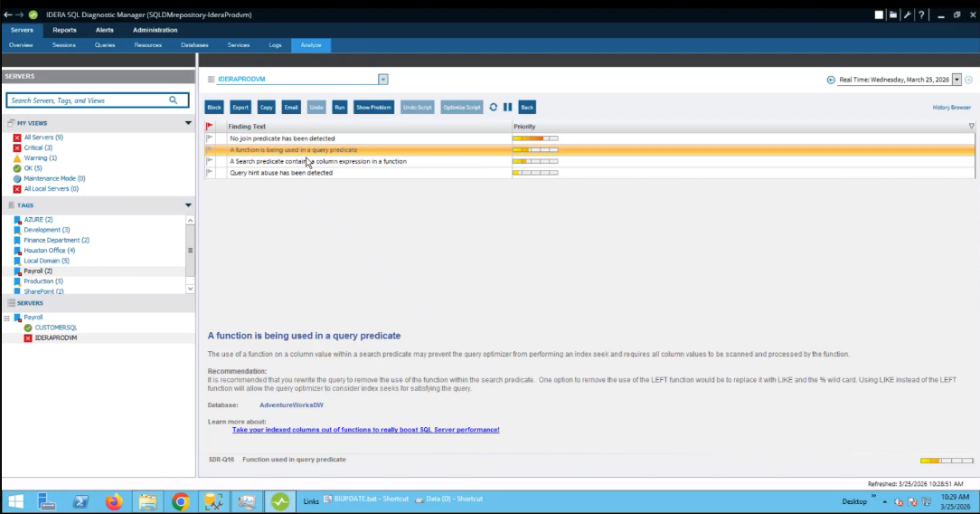Switch to the Alerts main tab

[x=104, y=30]
